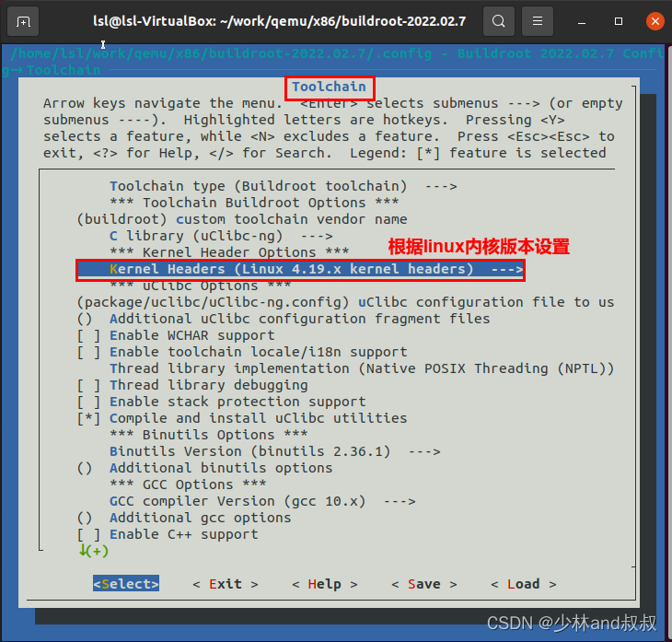
Task: Close the terminal window
Action: click(x=655, y=21)
